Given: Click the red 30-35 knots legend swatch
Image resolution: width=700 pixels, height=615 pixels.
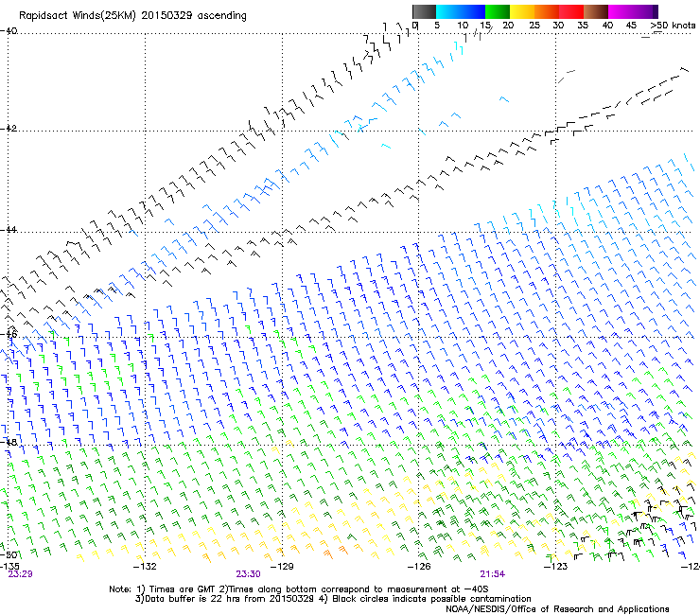Looking at the screenshot, I should [x=571, y=11].
